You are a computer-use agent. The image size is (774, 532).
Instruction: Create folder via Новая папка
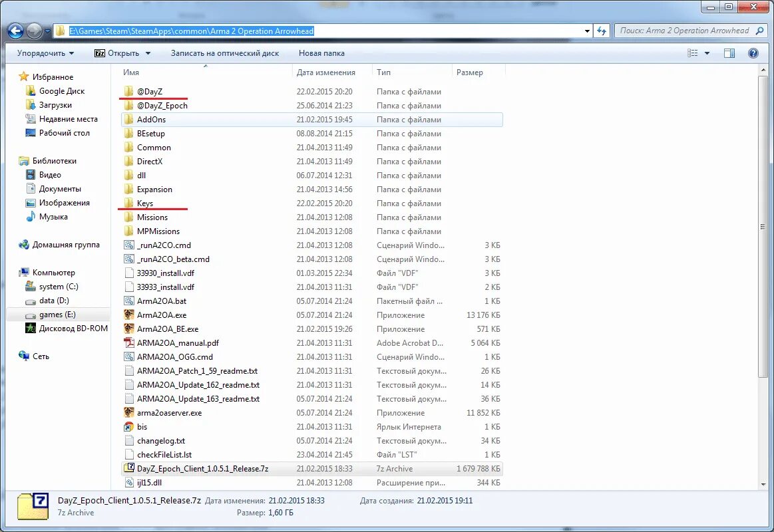pos(321,53)
